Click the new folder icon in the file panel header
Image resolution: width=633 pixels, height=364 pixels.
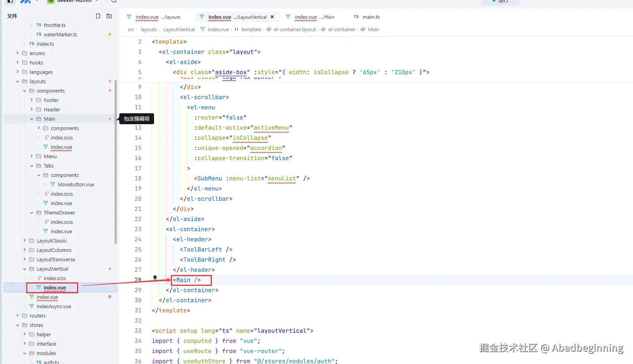click(109, 16)
